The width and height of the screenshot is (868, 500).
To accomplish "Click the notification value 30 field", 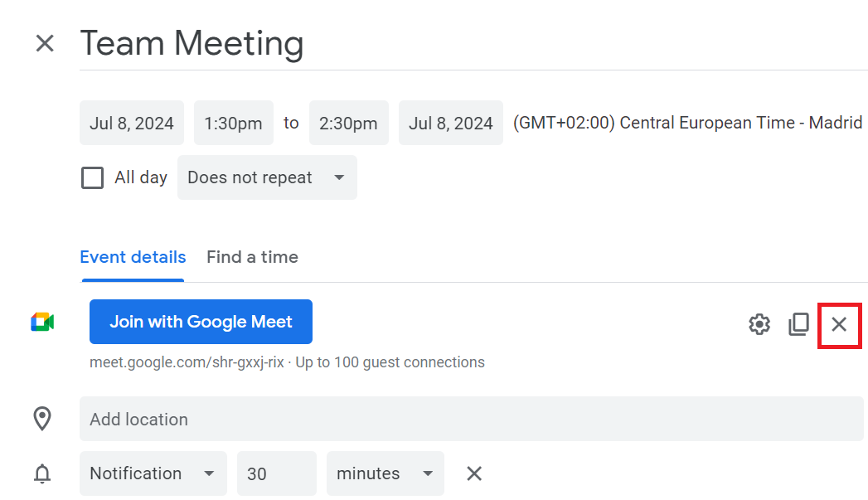I will click(276, 473).
